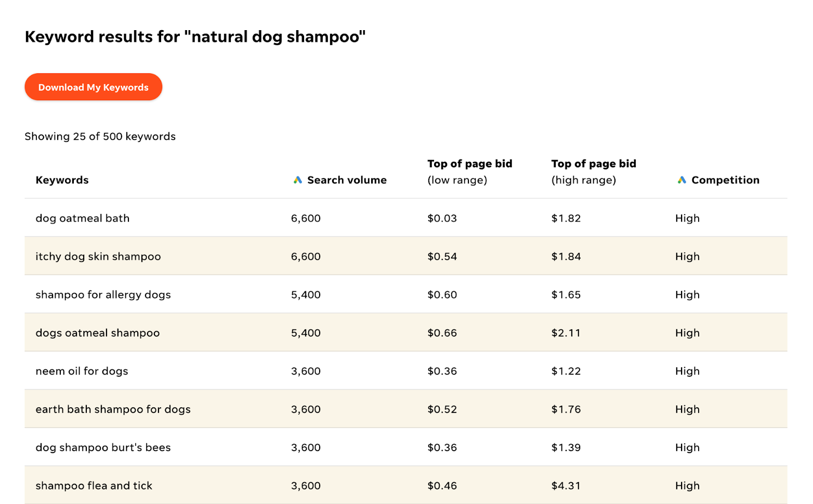813x504 pixels.
Task: Click the Keyword results page heading
Action: pyautogui.click(x=195, y=37)
